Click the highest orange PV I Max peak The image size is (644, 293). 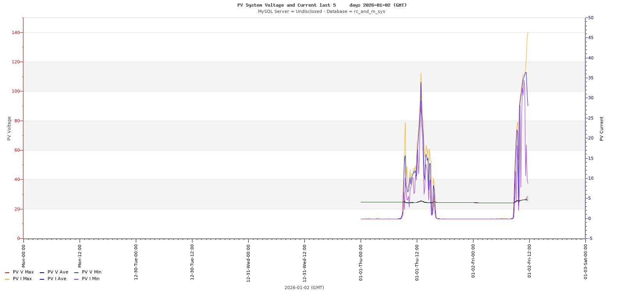tap(528, 32)
